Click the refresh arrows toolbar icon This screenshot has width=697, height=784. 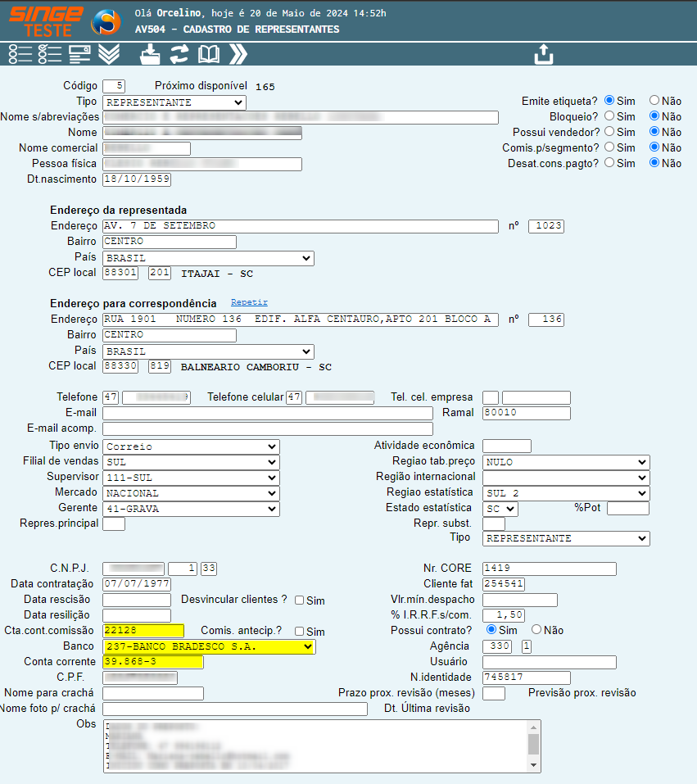coord(179,55)
